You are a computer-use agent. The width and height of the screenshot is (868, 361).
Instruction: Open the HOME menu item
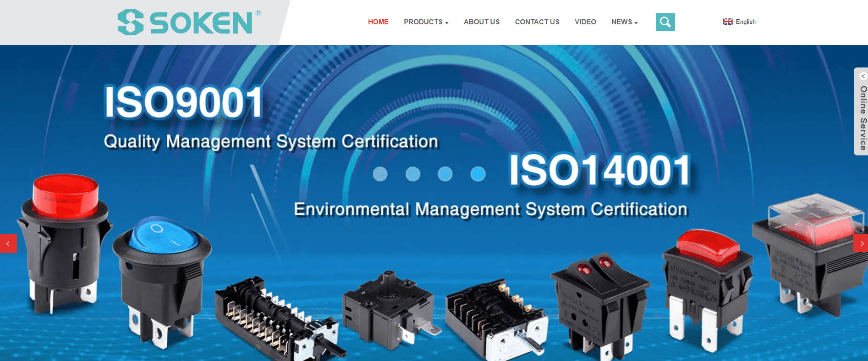(378, 22)
